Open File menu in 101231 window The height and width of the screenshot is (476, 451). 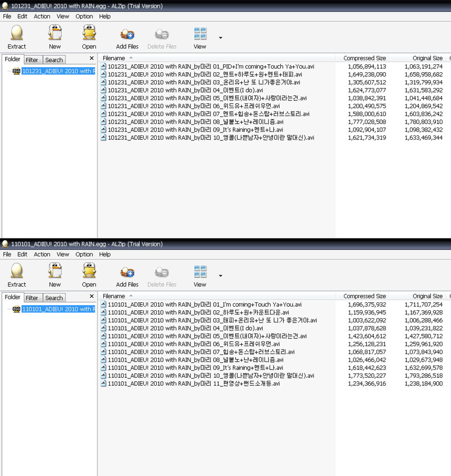(7, 16)
